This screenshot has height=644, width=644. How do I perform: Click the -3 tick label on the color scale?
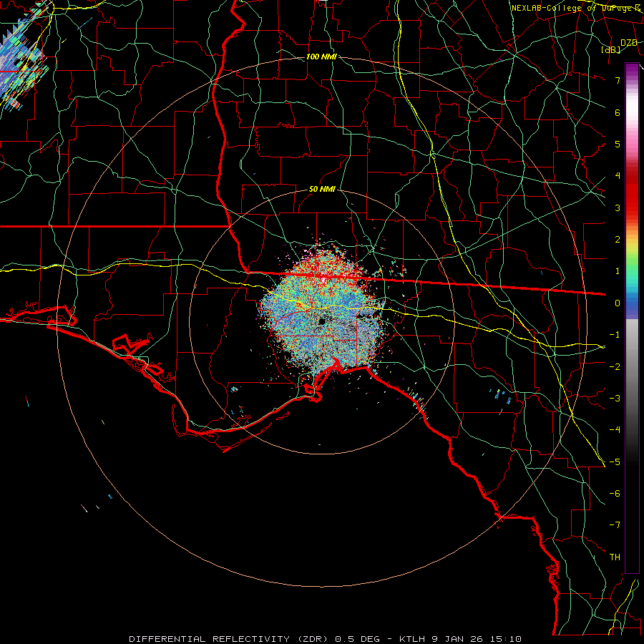615,398
